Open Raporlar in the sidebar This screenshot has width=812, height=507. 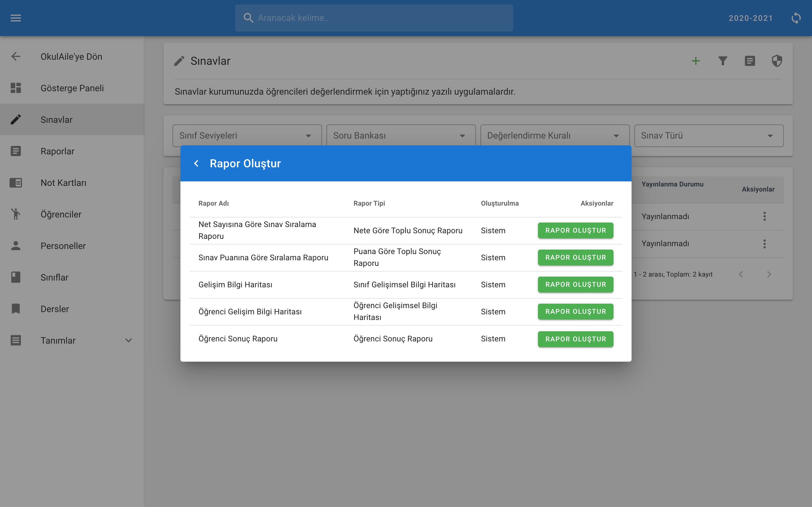point(58,151)
